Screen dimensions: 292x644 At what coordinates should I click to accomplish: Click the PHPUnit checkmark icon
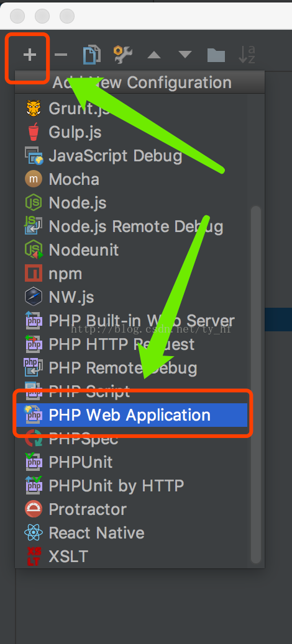click(34, 462)
